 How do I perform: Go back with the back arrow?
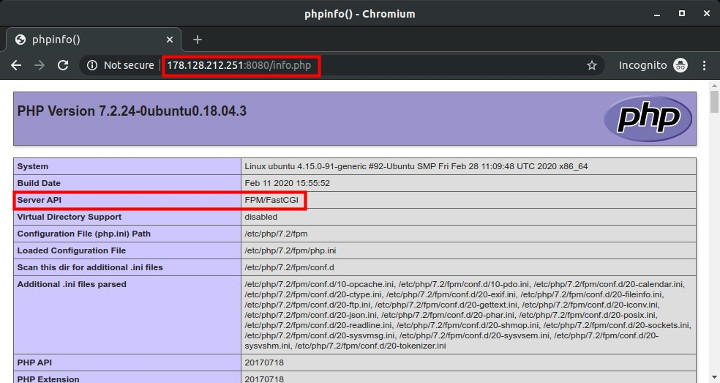[x=16, y=65]
